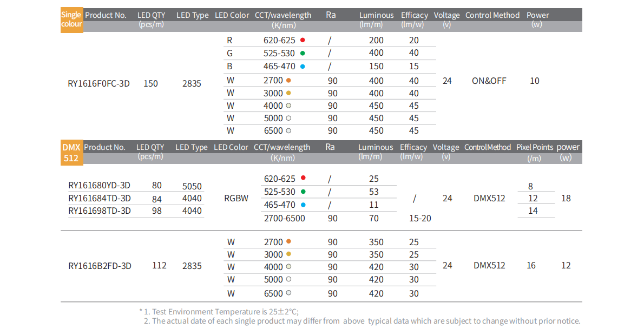Click white dot beside 6500 in Single colour table
The width and height of the screenshot is (644, 335).
tap(288, 130)
